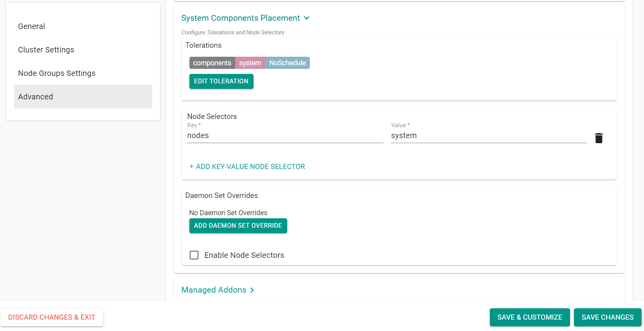Enable Node Selectors checkbox
Image resolution: width=644 pixels, height=331 pixels.
tap(194, 255)
